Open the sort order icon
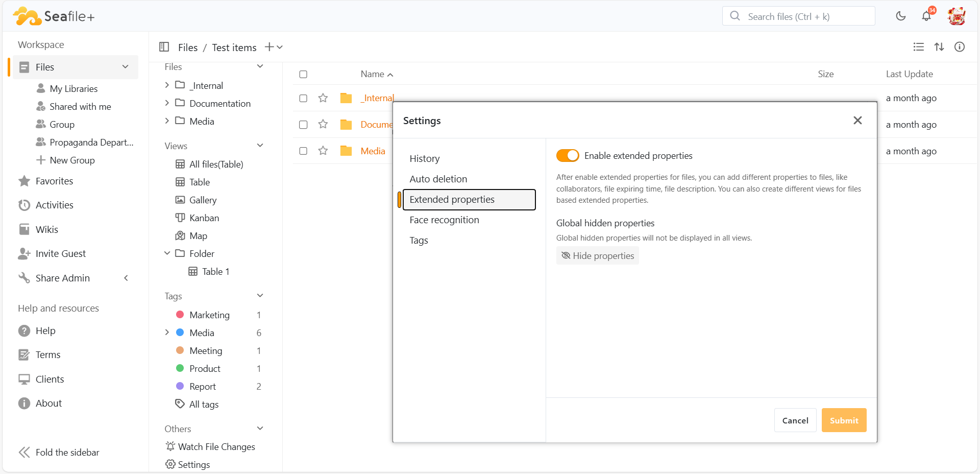The height and width of the screenshot is (474, 980). tap(939, 47)
